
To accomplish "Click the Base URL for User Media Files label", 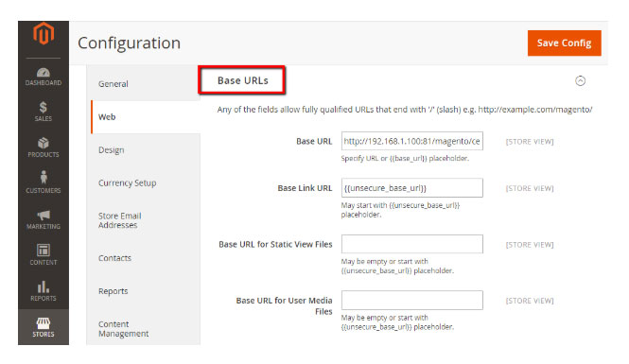I will pos(284,306).
